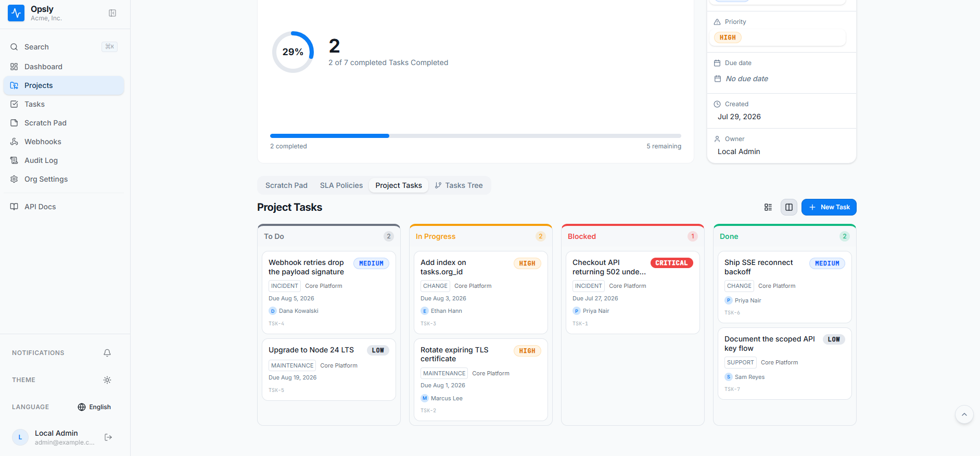Click the New Task button

coord(829,207)
